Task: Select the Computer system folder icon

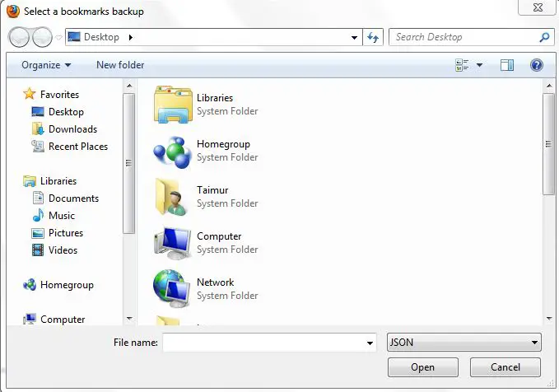Action: coord(173,243)
